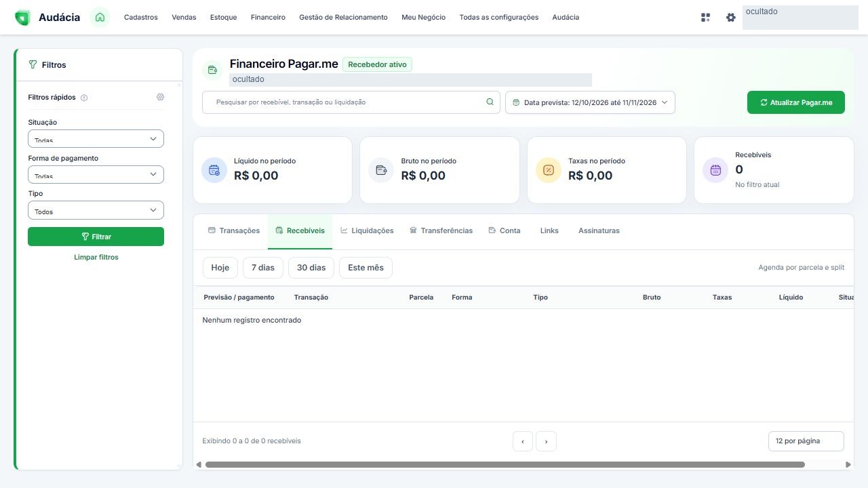
Task: Switch to the Liquidações tab
Action: point(367,231)
